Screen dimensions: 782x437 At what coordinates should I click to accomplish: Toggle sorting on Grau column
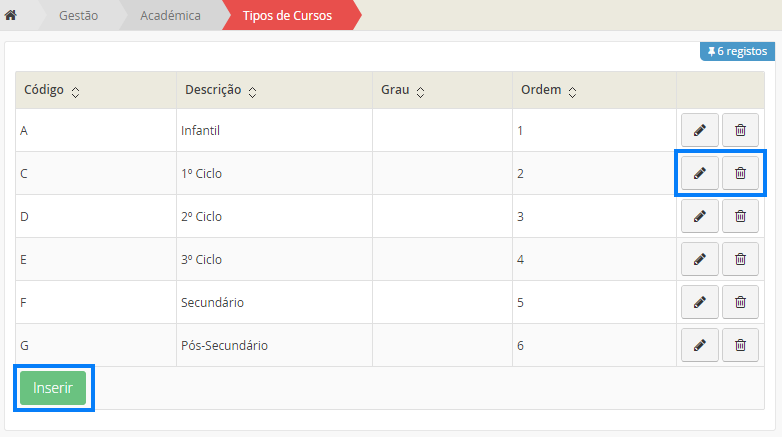(x=420, y=92)
